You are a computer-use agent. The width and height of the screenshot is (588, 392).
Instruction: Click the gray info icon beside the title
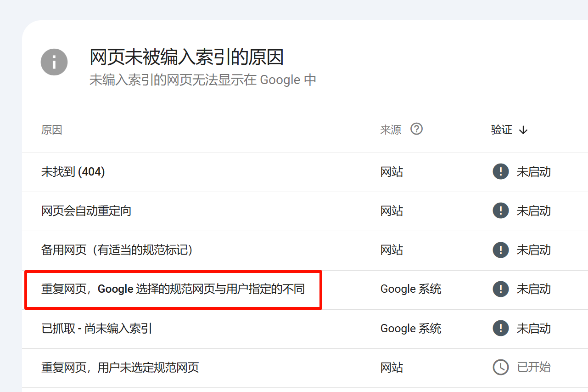[x=54, y=62]
